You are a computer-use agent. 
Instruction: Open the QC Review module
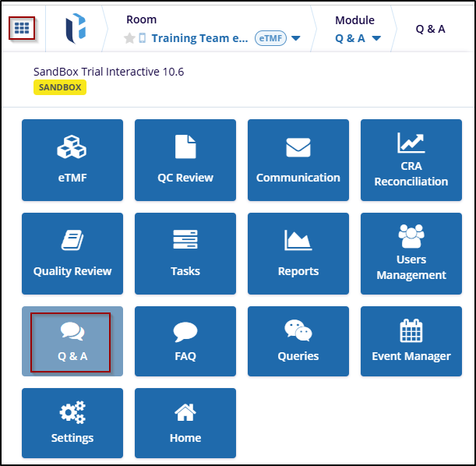point(185,160)
